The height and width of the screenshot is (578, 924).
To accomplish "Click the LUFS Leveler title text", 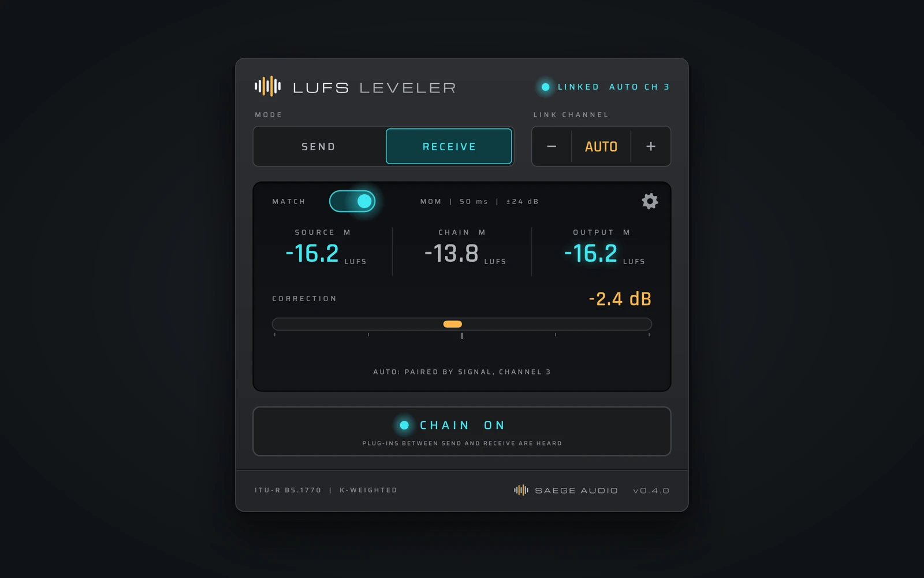I will point(374,88).
